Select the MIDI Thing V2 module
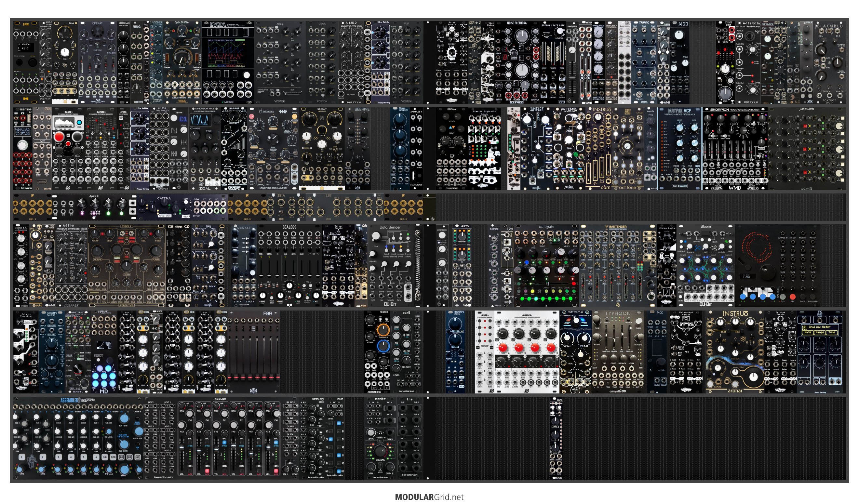Image resolution: width=859 pixels, height=504 pixels. 22,149
